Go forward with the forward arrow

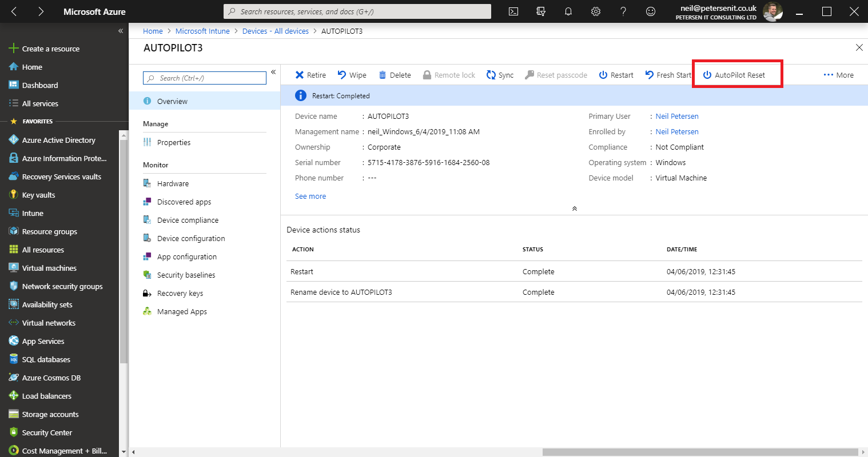point(41,11)
